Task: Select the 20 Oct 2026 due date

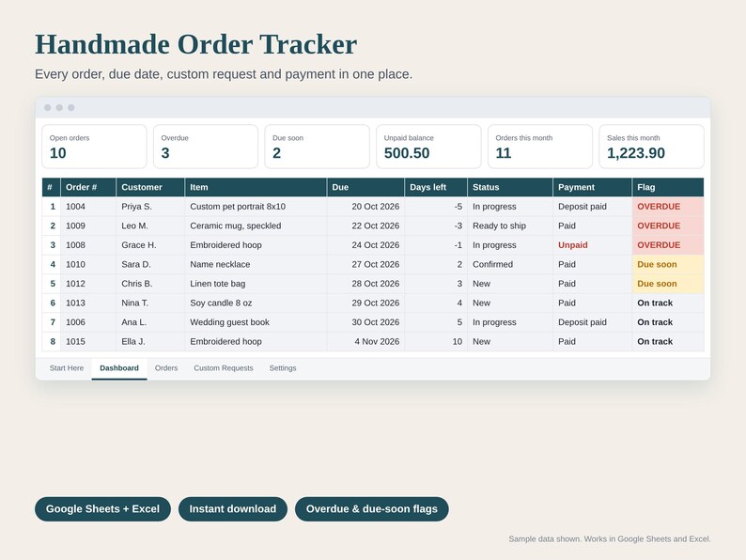Action: (x=365, y=207)
